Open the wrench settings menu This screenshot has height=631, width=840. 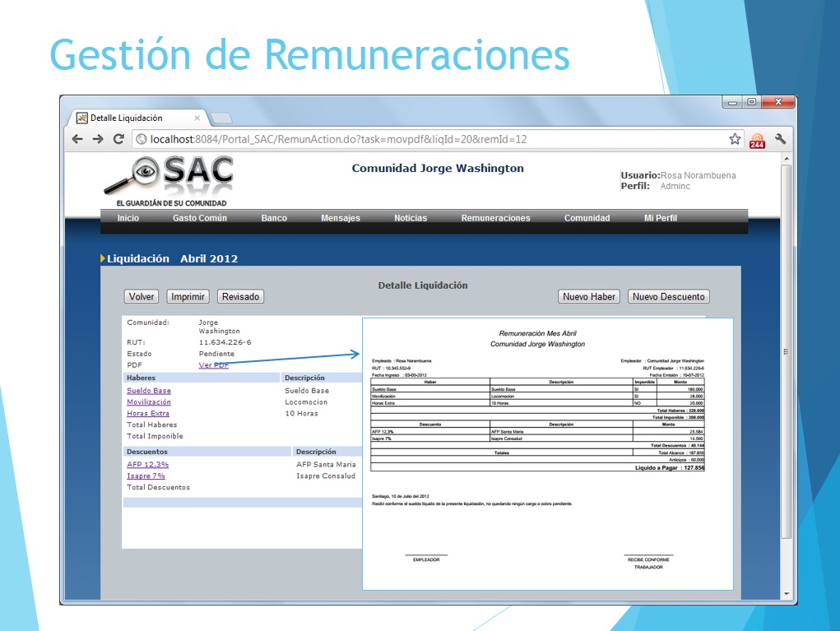(x=780, y=140)
